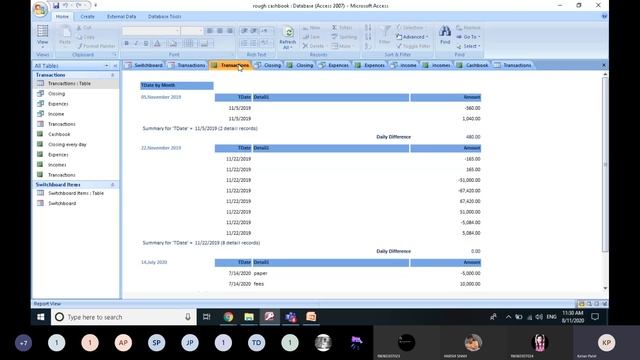The width and height of the screenshot is (640, 360).
Task: Collapse the Switchboard Items group
Action: pos(113,185)
